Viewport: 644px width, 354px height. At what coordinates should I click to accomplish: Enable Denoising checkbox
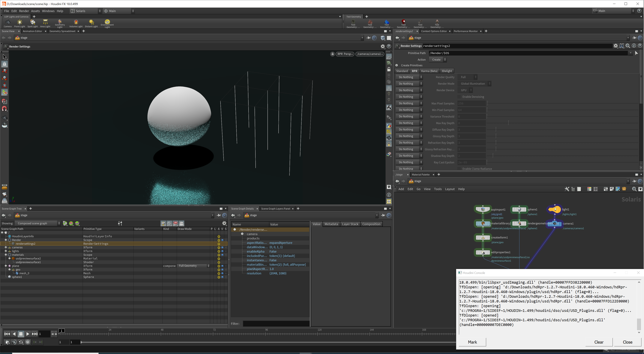click(x=459, y=97)
